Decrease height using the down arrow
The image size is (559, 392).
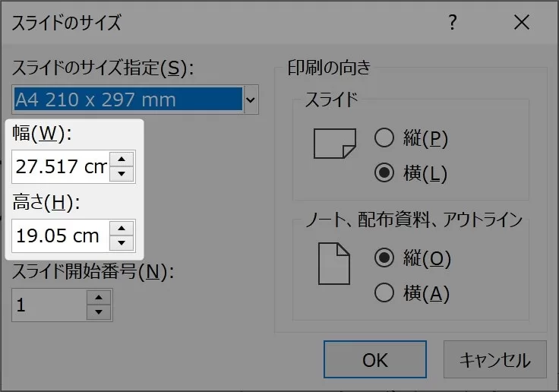[x=122, y=243]
